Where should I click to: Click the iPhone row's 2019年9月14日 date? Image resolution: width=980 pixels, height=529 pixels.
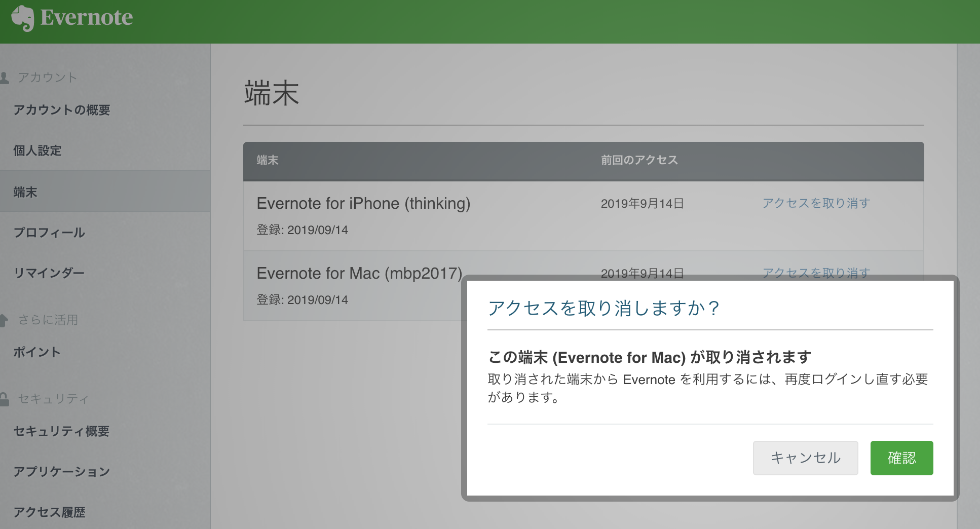(643, 204)
